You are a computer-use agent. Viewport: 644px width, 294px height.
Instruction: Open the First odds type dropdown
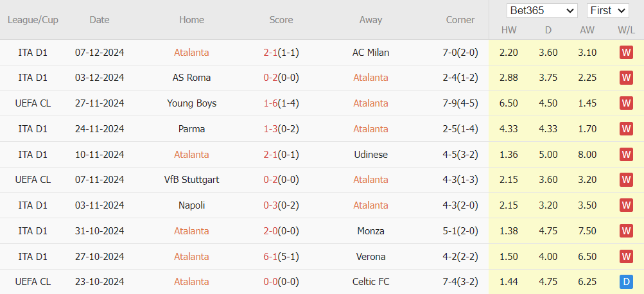pos(607,10)
